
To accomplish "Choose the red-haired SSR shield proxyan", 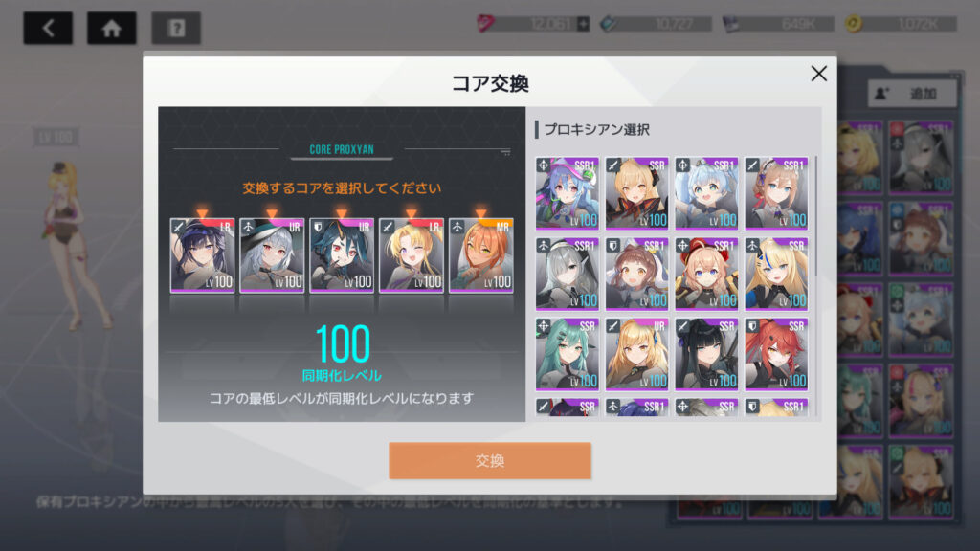I will 775,354.
